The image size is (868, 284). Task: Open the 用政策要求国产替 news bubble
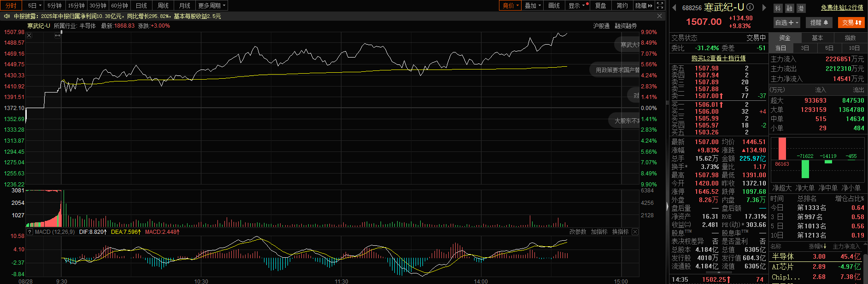[615, 70]
